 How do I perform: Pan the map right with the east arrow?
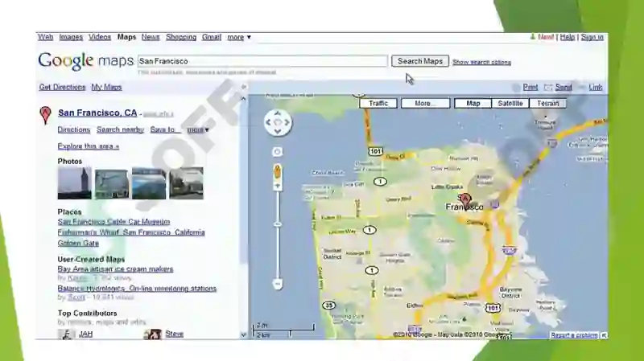(x=287, y=122)
